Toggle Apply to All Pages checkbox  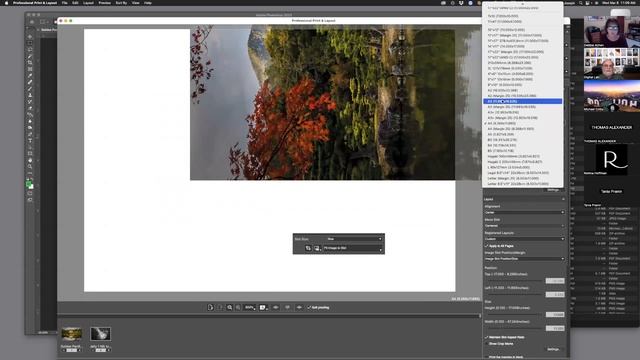[487, 246]
